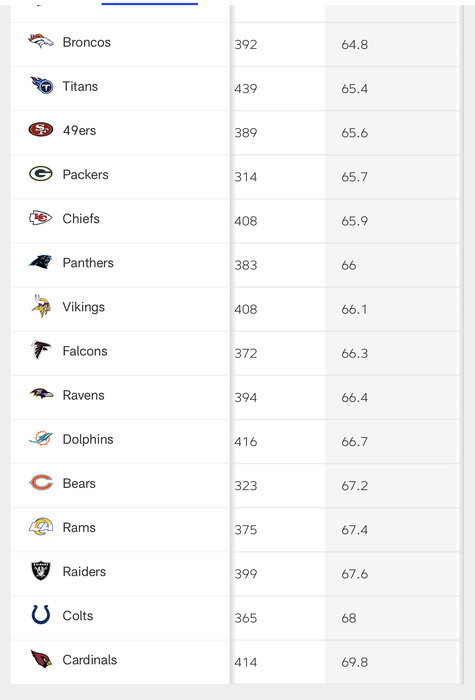Click the Panthers team logo
This screenshot has height=700, width=475.
pos(41,262)
